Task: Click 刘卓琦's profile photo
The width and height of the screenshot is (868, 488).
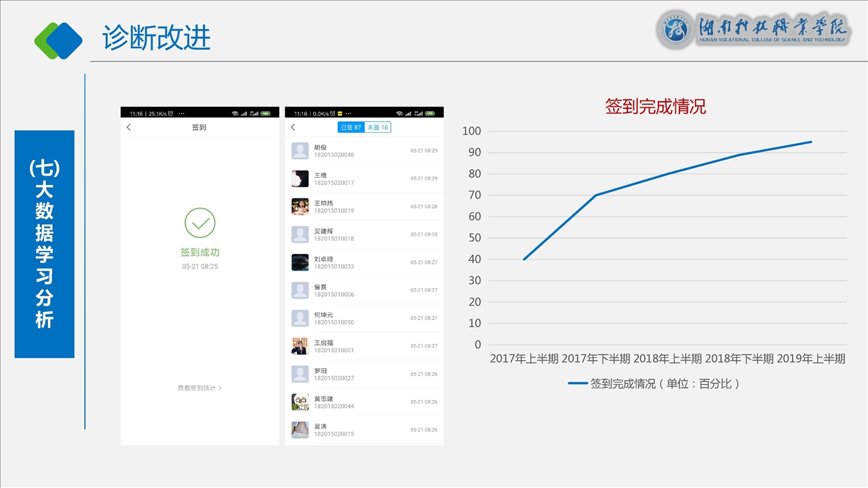Action: coord(300,262)
